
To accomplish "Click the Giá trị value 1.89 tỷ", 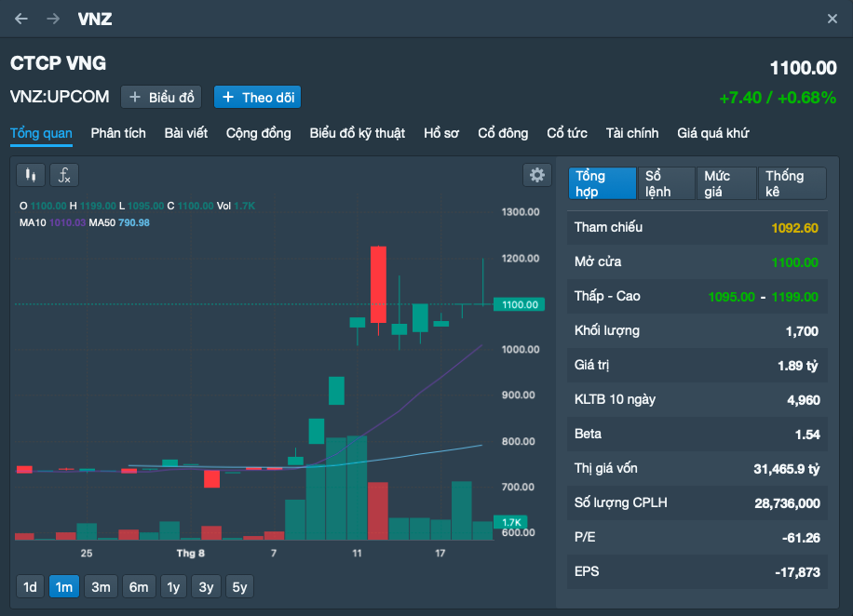I will click(797, 366).
